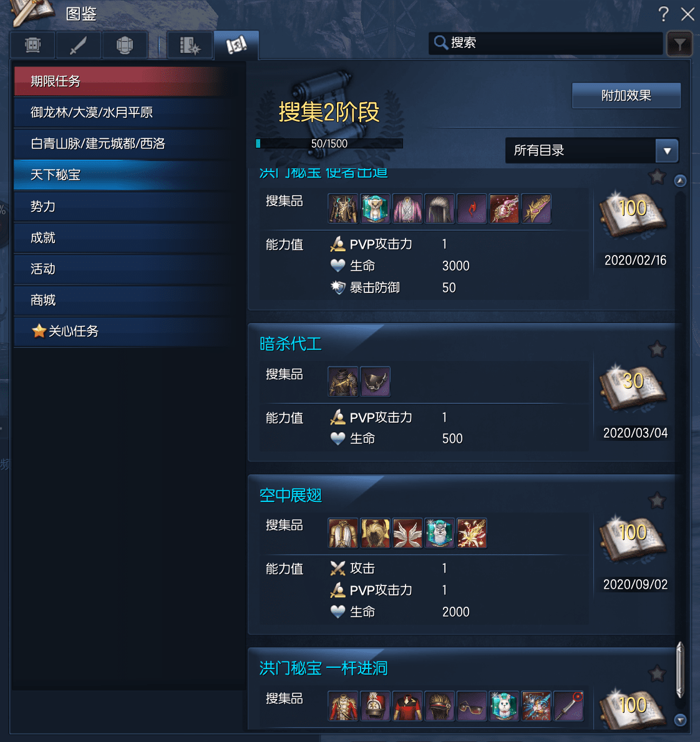
Task: Click the wings item in 空中展翅
Action: [407, 533]
